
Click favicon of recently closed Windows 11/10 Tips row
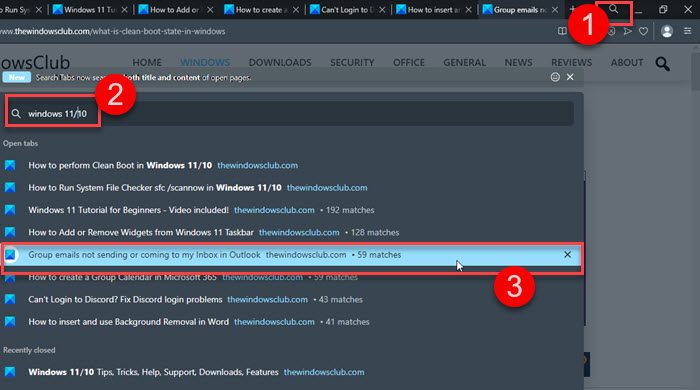10,372
